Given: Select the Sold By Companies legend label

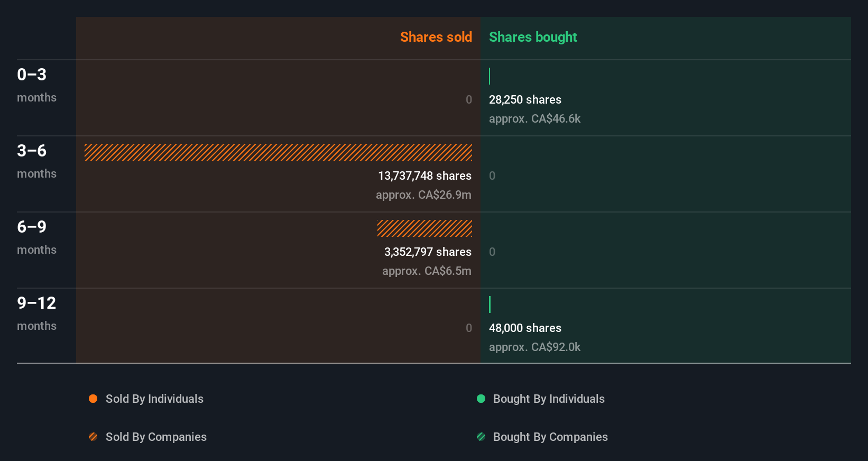Looking at the screenshot, I should 156,437.
